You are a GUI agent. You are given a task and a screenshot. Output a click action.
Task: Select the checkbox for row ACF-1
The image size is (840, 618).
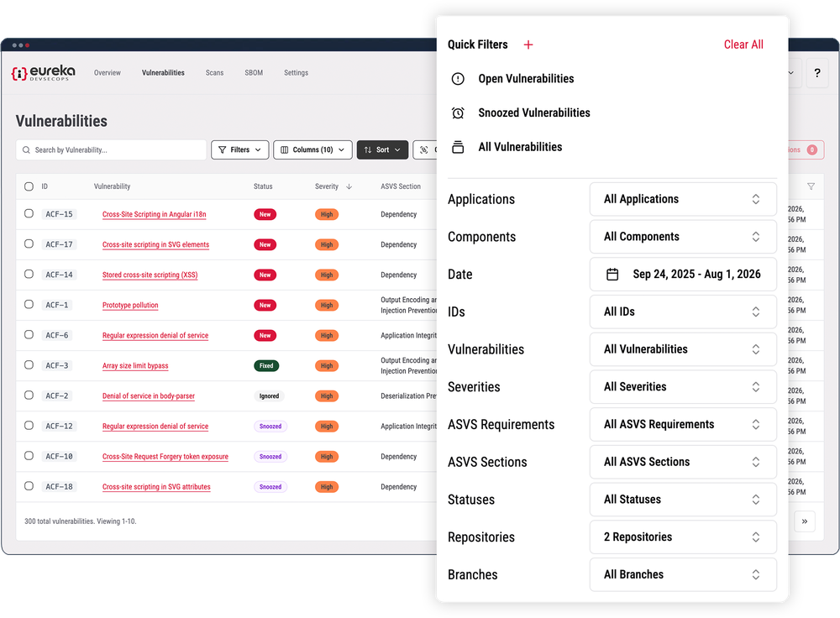click(x=29, y=304)
